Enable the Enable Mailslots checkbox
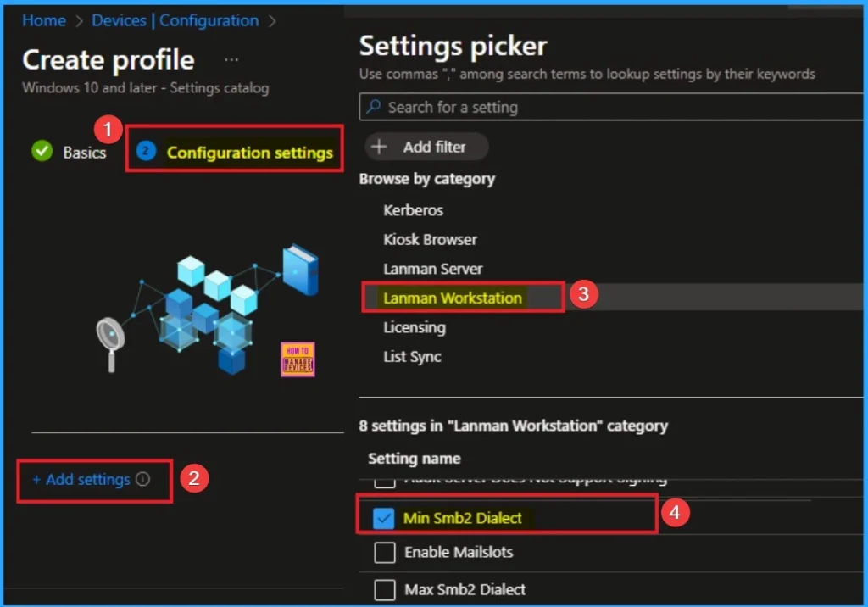The width and height of the screenshot is (868, 607). [x=385, y=553]
